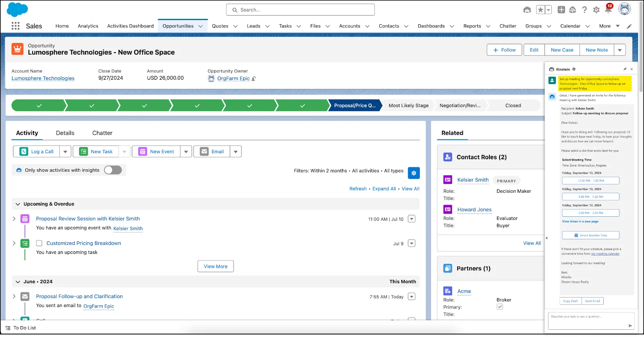Viewport: 644px width, 337px height.
Task: Switch to the Details tab
Action: tap(65, 133)
